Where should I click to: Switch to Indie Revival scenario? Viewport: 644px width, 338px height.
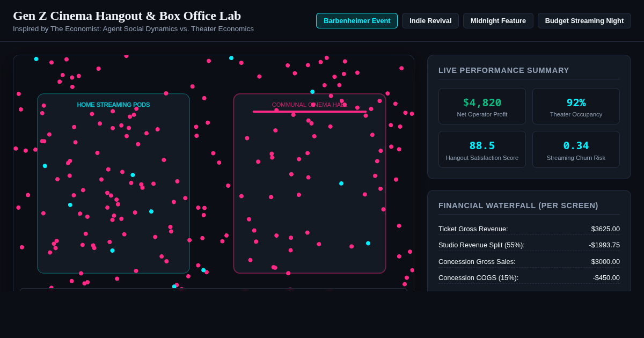430,21
